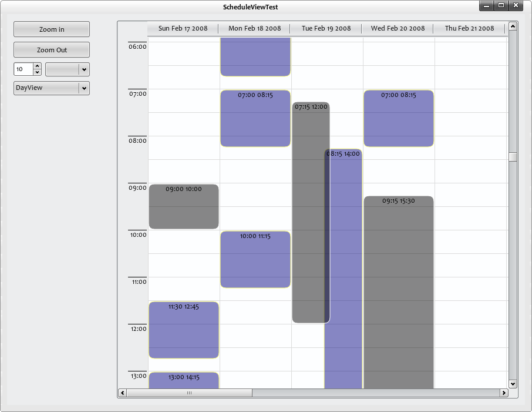Select Monday's appointment ending near 06:30

point(255,57)
